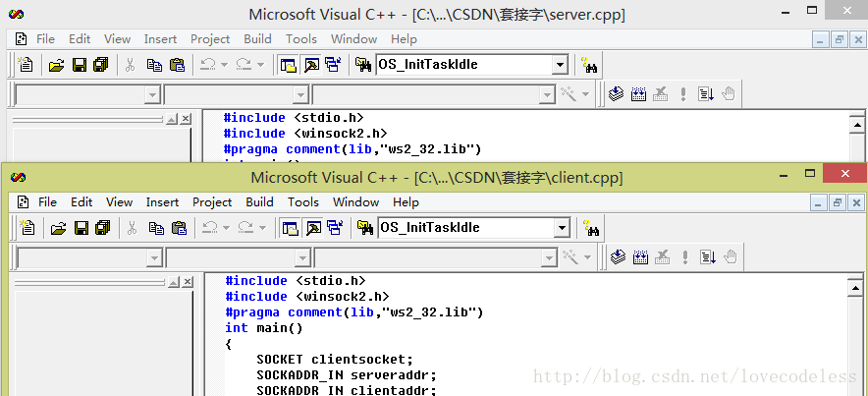This screenshot has width=868, height=396.
Task: Click WizardBar wand icon in client.cpp window
Action: point(570,257)
